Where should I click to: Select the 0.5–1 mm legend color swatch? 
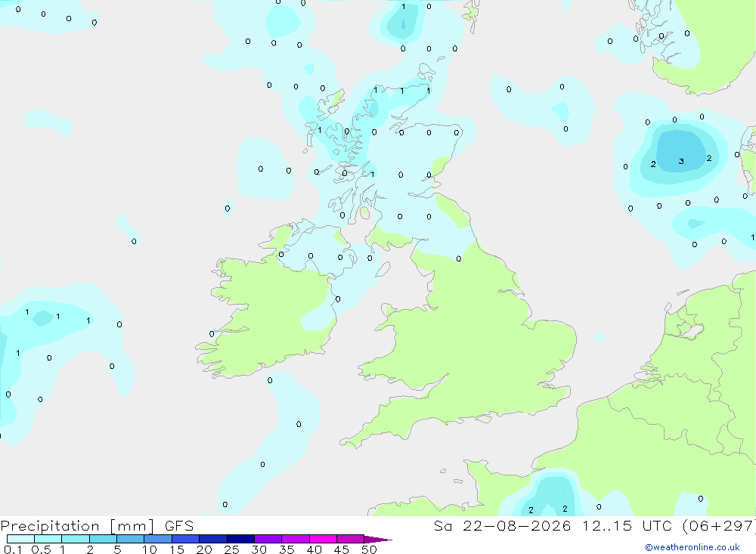point(48,539)
